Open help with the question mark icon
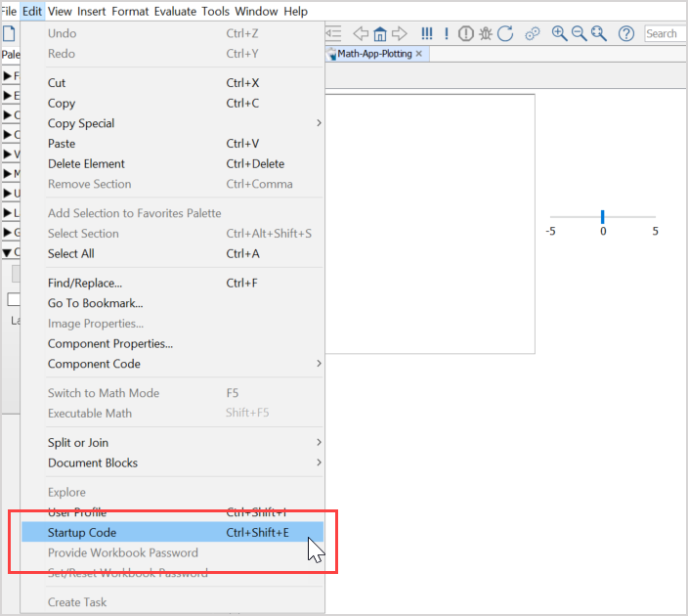 pos(626,33)
